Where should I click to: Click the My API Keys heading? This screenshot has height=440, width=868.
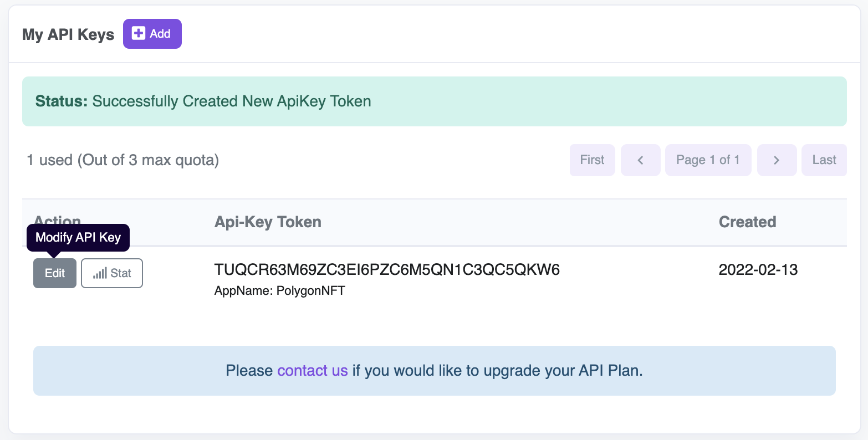click(x=68, y=34)
